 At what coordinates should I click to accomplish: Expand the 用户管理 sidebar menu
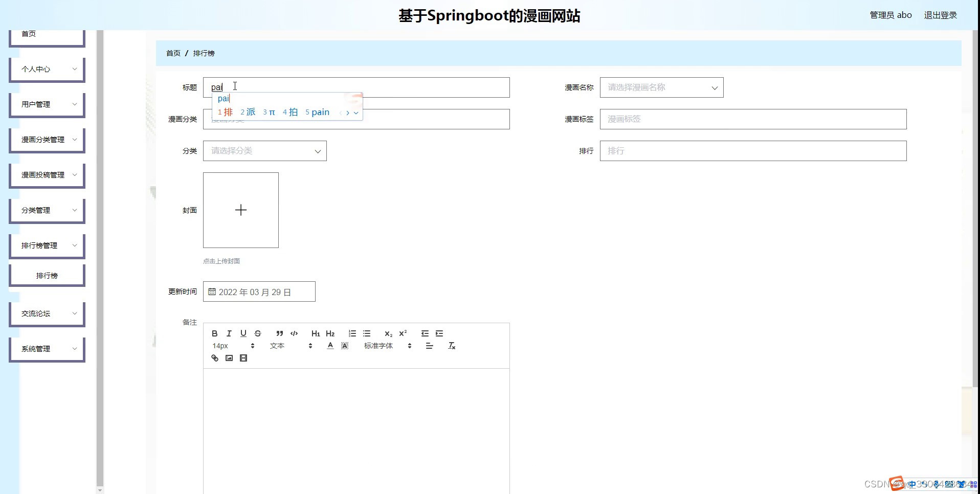point(47,104)
